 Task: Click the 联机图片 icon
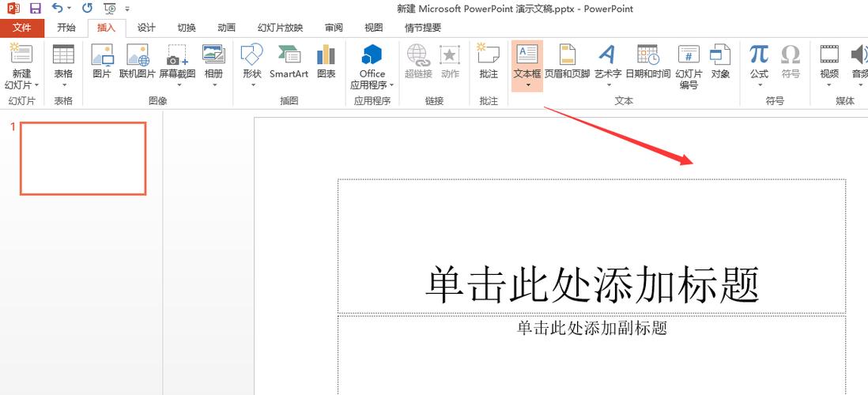point(138,54)
